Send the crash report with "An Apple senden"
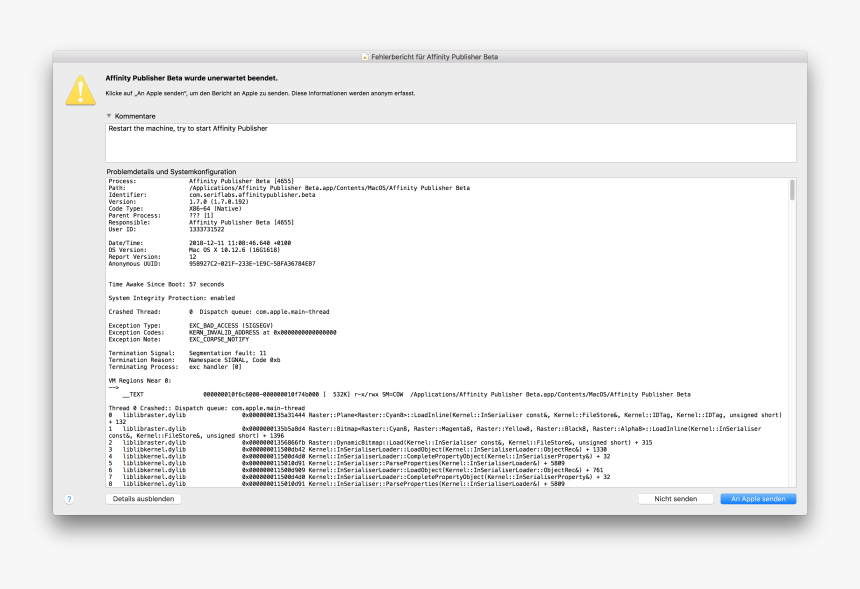 757,498
